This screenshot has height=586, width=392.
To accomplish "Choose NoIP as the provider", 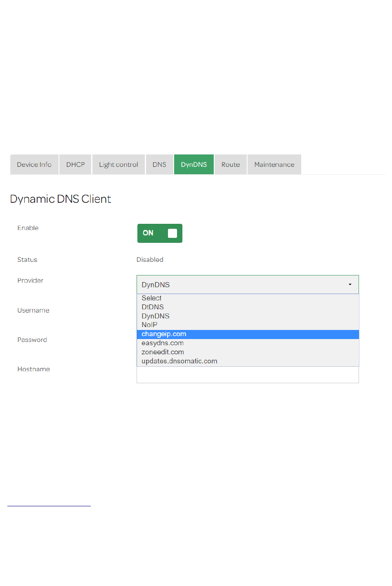I will (149, 325).
